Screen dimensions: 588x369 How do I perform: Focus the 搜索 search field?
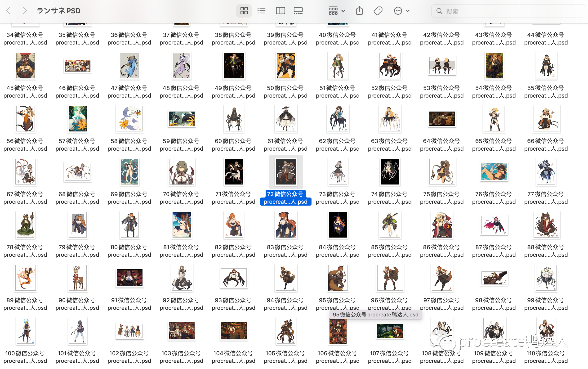pos(508,11)
